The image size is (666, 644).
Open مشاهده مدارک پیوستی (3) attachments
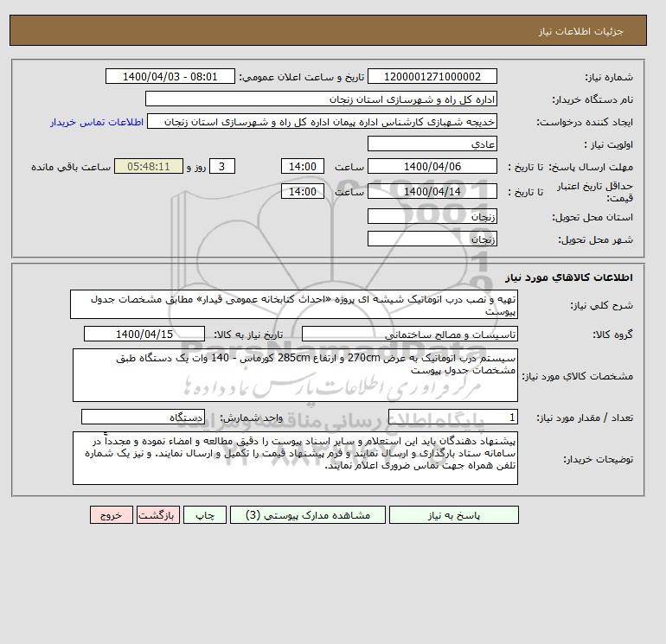click(x=308, y=515)
